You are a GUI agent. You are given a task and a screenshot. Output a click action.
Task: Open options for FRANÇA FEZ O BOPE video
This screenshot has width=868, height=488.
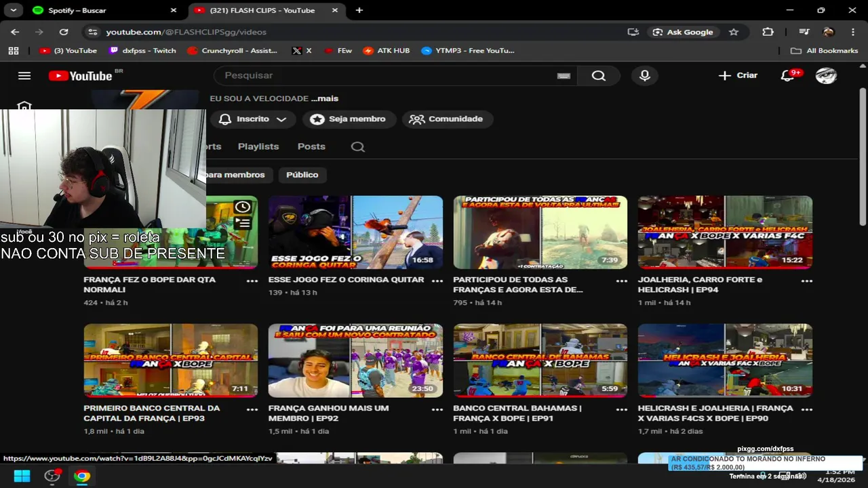pyautogui.click(x=252, y=281)
